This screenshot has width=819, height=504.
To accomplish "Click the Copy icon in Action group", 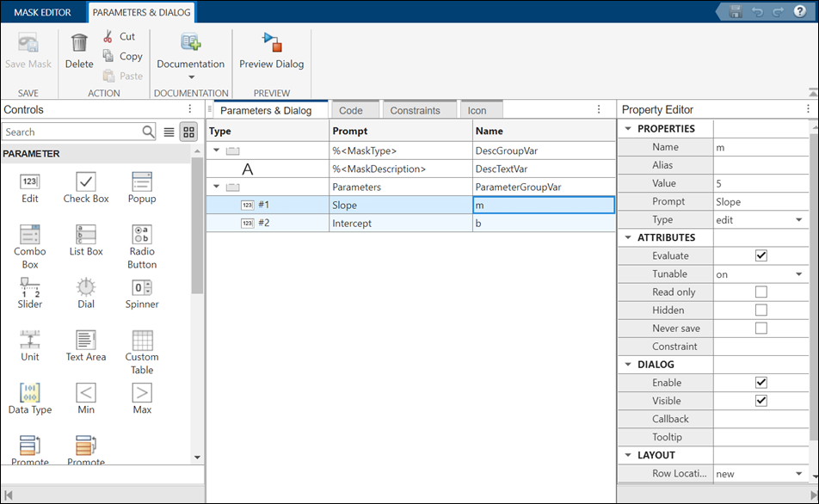I will point(108,55).
